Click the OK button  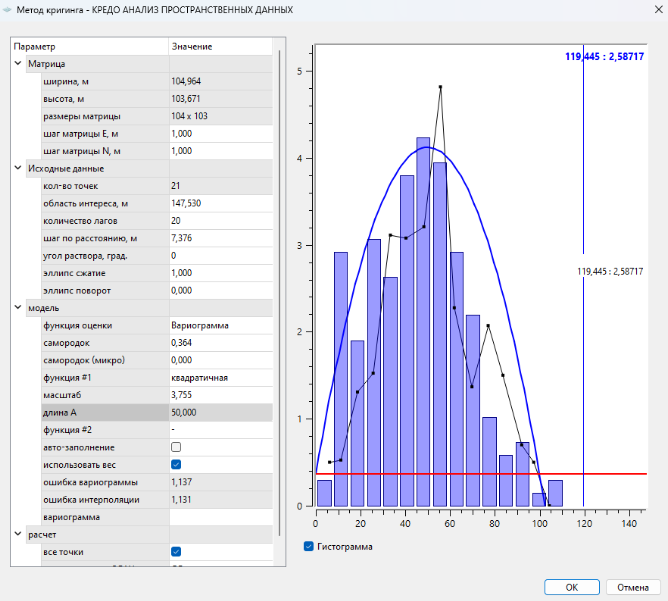[573, 586]
